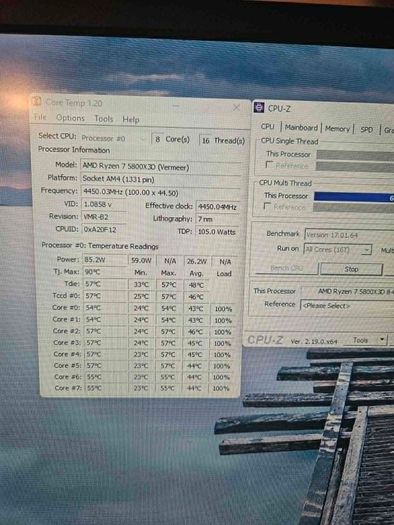394x525 pixels.
Task: Click the Core #6 current temperature 55°C
Action: (x=105, y=377)
